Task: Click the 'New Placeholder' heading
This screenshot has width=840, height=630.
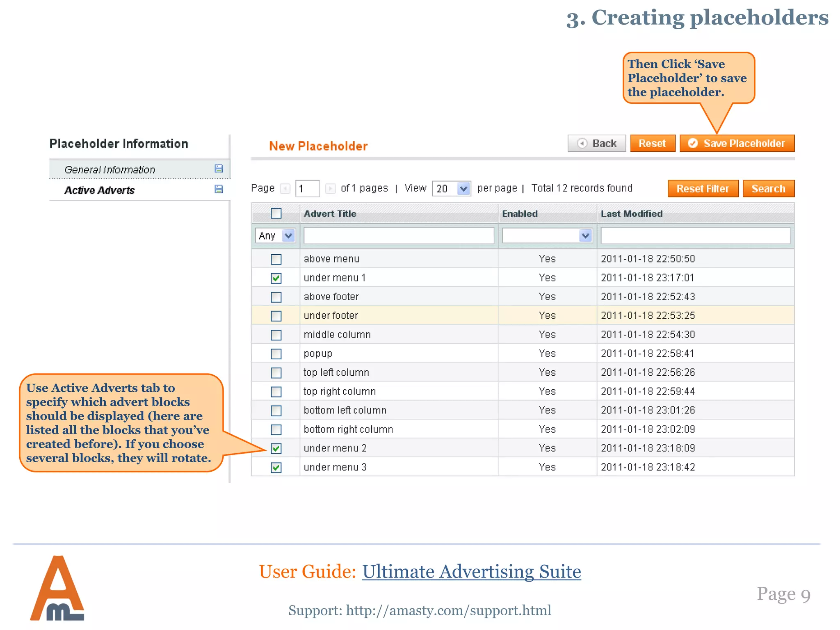Action: tap(318, 146)
